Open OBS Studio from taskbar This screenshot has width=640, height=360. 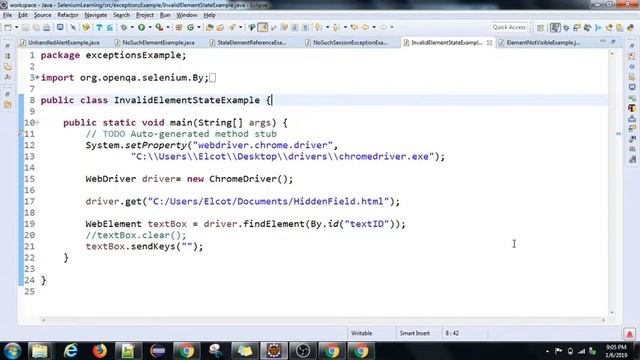pos(303,351)
